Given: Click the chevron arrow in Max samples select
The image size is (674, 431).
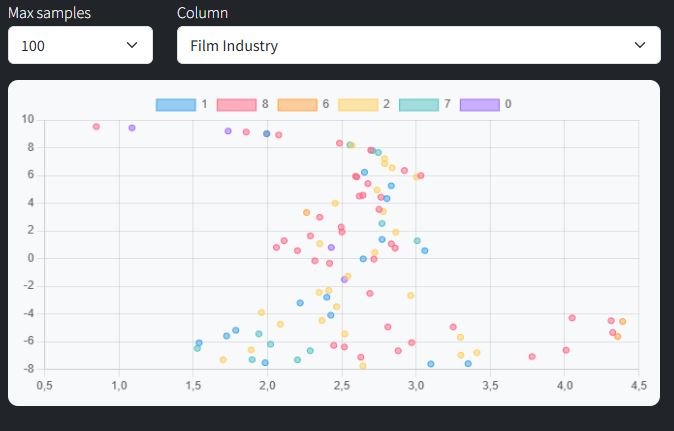Looking at the screenshot, I should (x=132, y=45).
